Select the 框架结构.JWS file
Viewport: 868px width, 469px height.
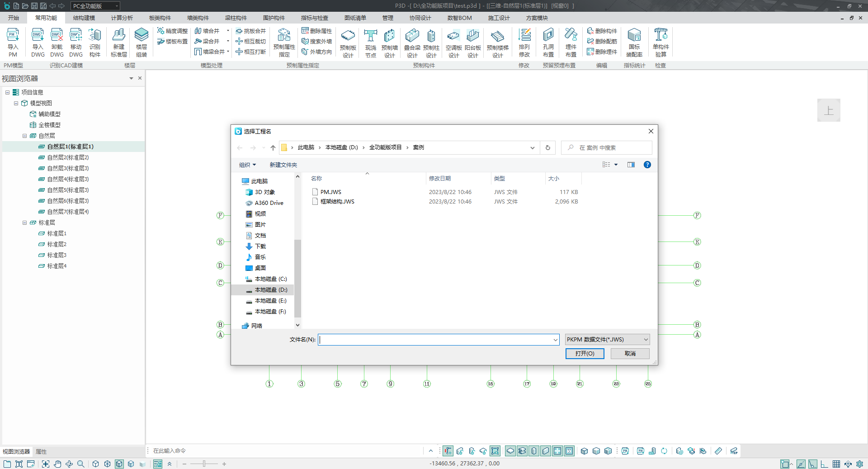[337, 202]
